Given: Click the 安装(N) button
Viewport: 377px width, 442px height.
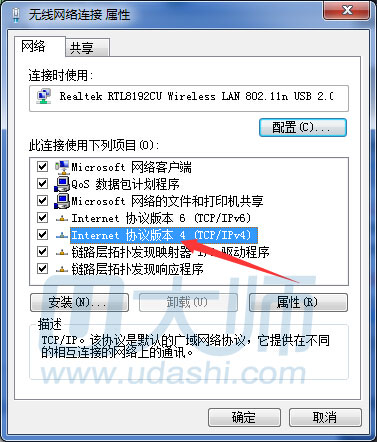Looking at the screenshot, I should [x=79, y=302].
